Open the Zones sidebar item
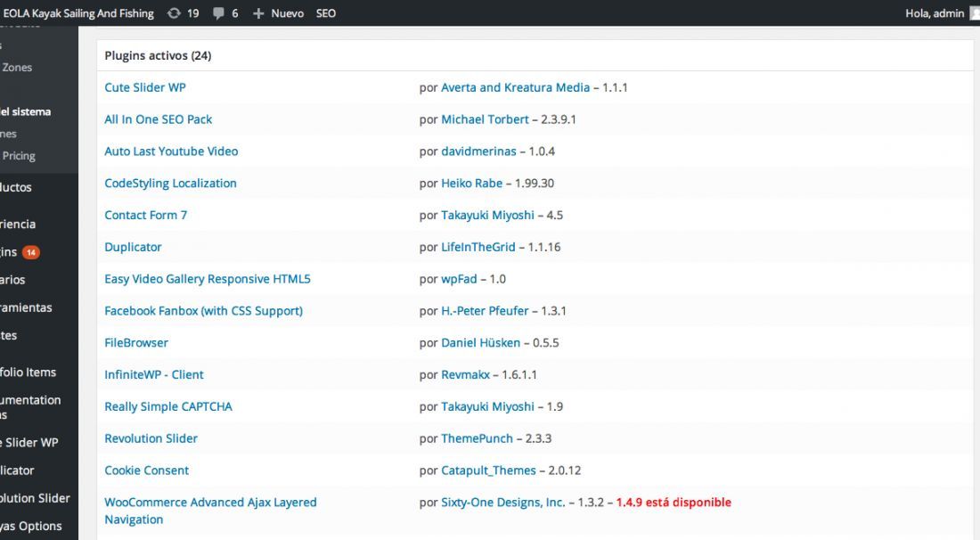980x540 pixels. [16, 68]
